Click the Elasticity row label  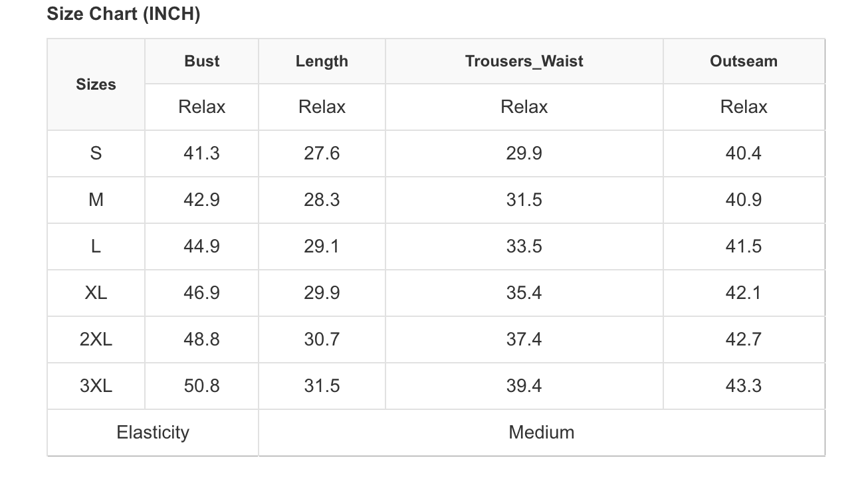[153, 433]
